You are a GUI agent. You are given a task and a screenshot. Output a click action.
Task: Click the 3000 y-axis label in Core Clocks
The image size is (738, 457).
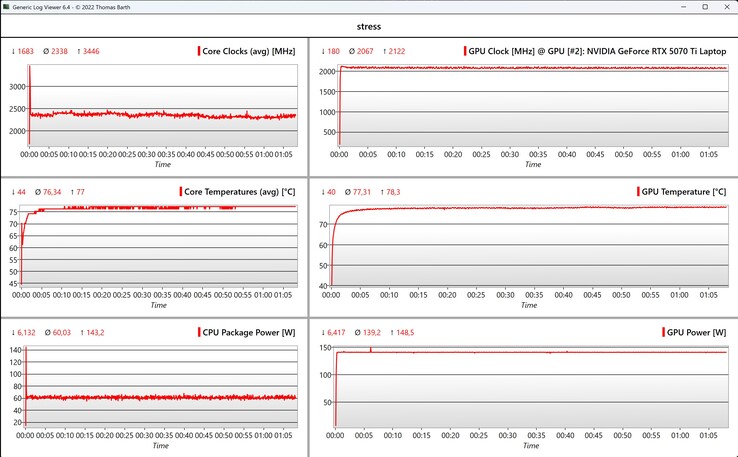[x=17, y=87]
